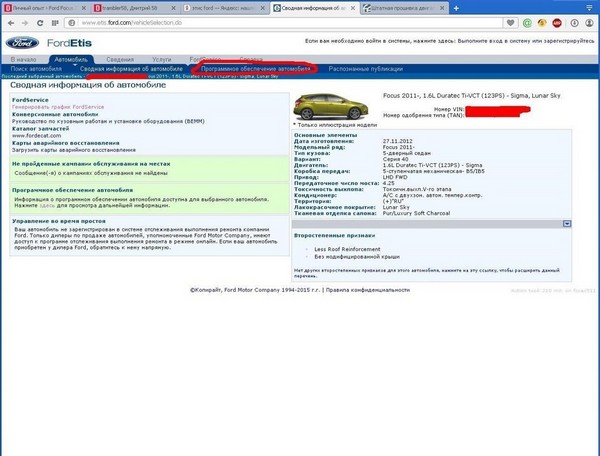Click 'Загрузить карты аварийного восстановления' link
The image size is (600, 456).
[x=74, y=150]
